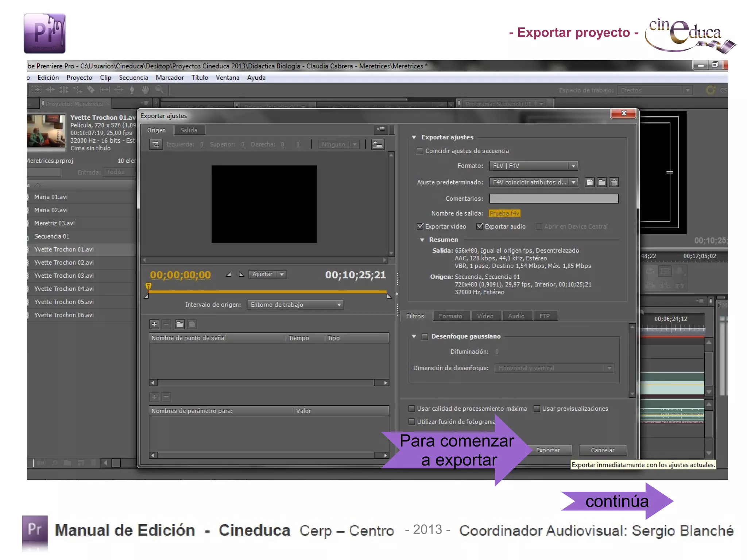Select the crop tool in the export dialog

tap(156, 144)
